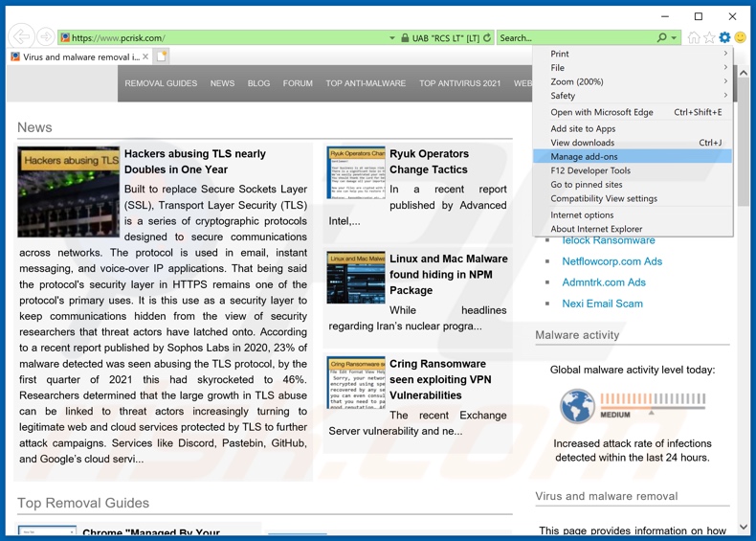
Task: Open Favorites star icon
Action: click(x=709, y=38)
